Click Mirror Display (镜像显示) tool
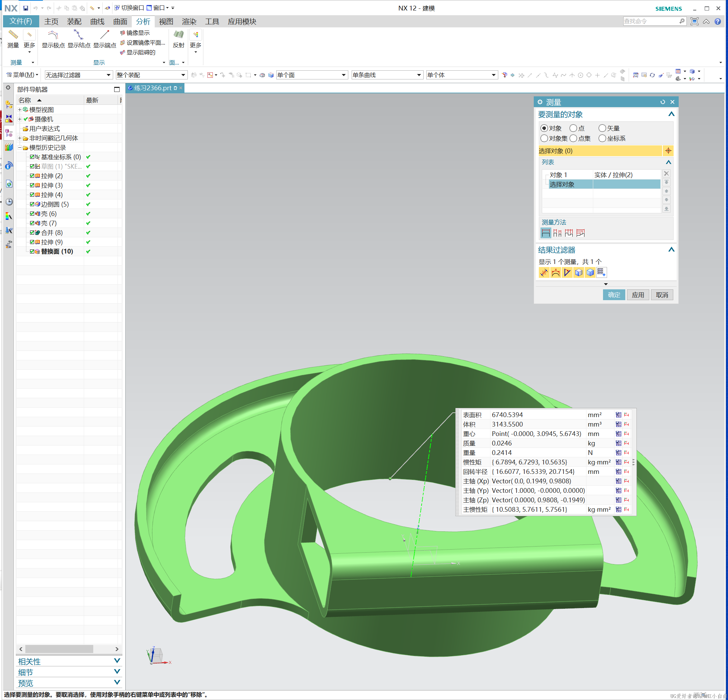The width and height of the screenshot is (728, 700). (x=135, y=33)
